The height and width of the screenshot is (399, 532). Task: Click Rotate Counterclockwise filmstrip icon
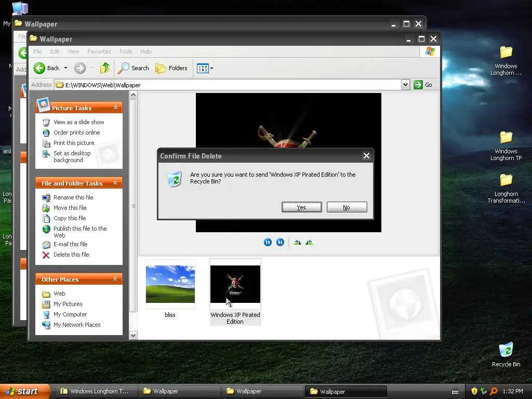pyautogui.click(x=309, y=242)
